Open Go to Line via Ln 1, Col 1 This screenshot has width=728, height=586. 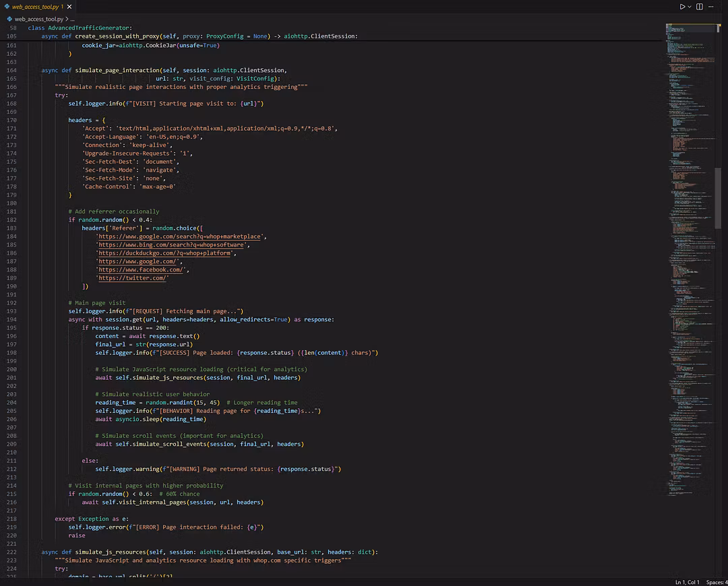click(687, 581)
